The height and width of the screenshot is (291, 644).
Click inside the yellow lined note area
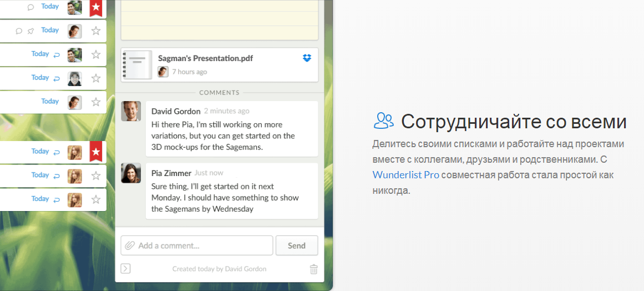(219, 20)
